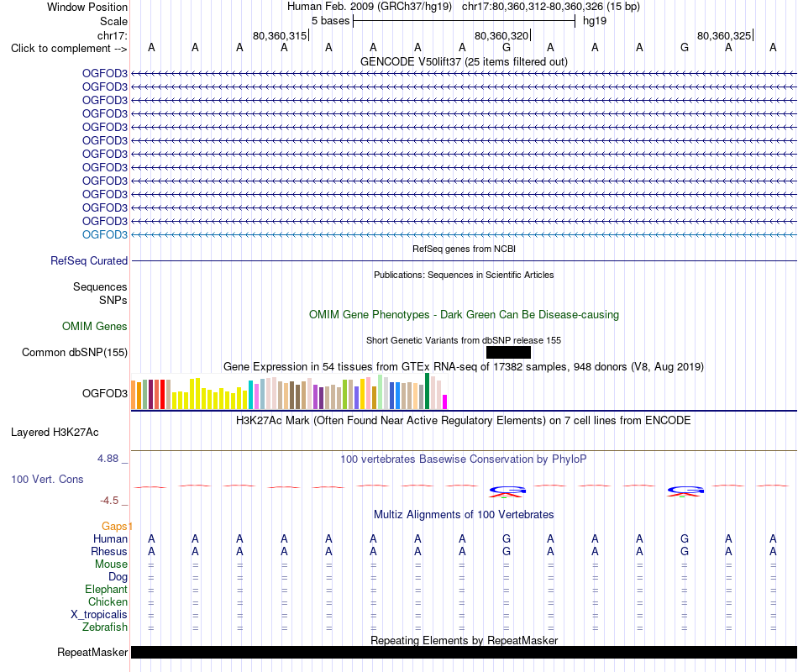
Task: Select the 'Chicken' alignment row label
Action: coord(108,601)
